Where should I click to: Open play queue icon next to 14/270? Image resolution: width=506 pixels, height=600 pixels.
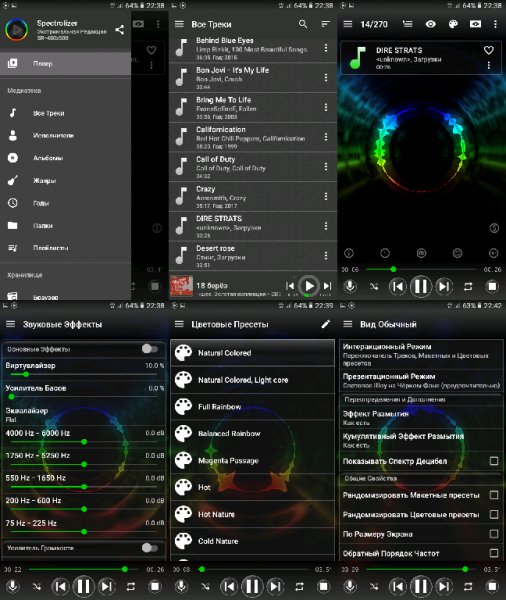tap(408, 24)
